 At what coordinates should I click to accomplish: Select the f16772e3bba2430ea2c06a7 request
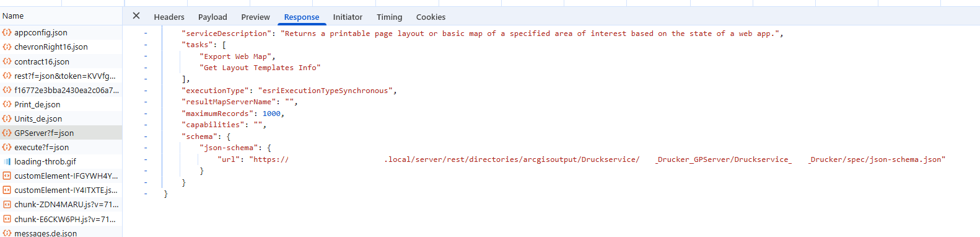[61, 90]
